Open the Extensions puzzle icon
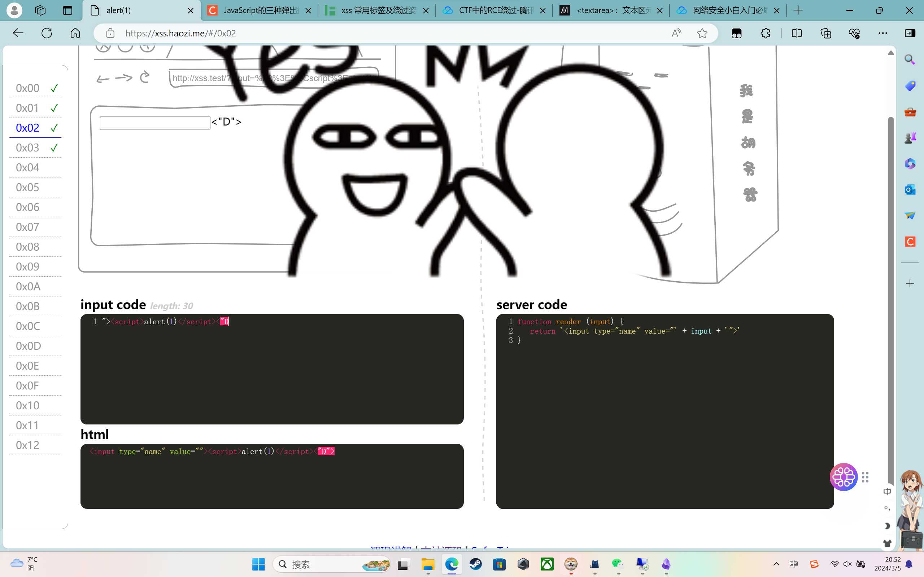924x577 pixels. (765, 33)
